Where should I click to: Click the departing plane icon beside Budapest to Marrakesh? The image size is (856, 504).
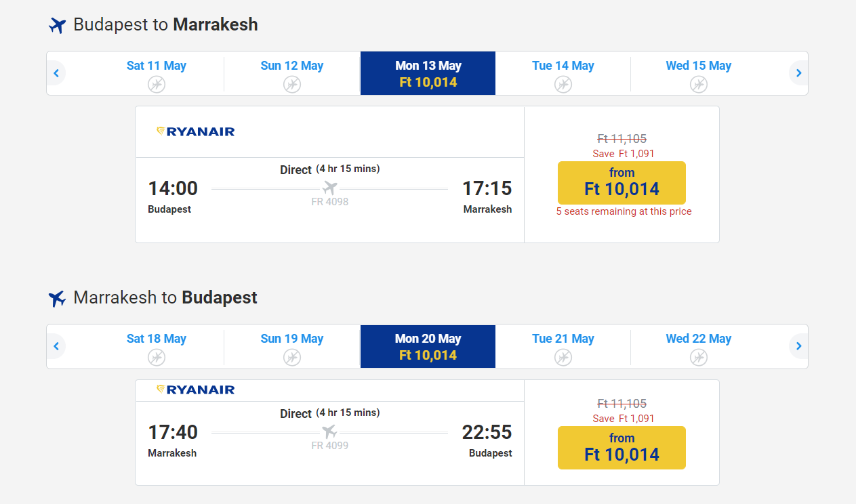point(58,26)
